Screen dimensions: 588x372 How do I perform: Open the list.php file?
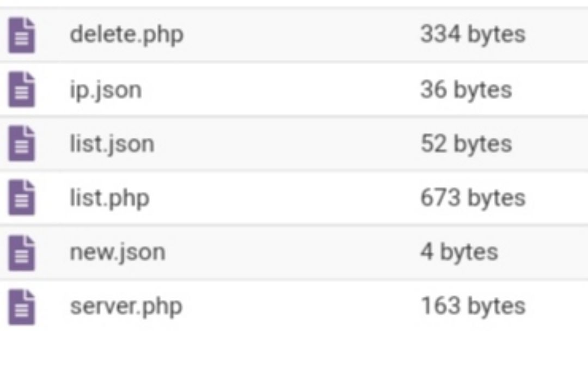pyautogui.click(x=109, y=198)
